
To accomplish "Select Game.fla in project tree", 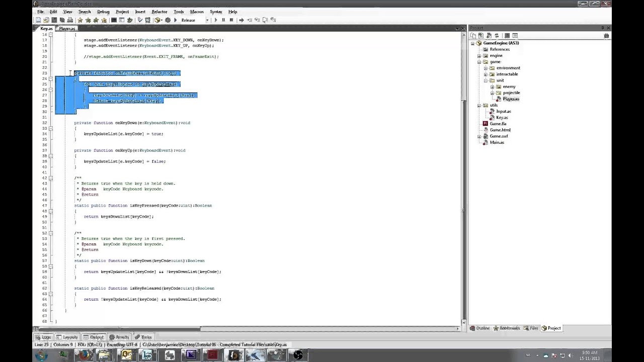I will coord(498,124).
